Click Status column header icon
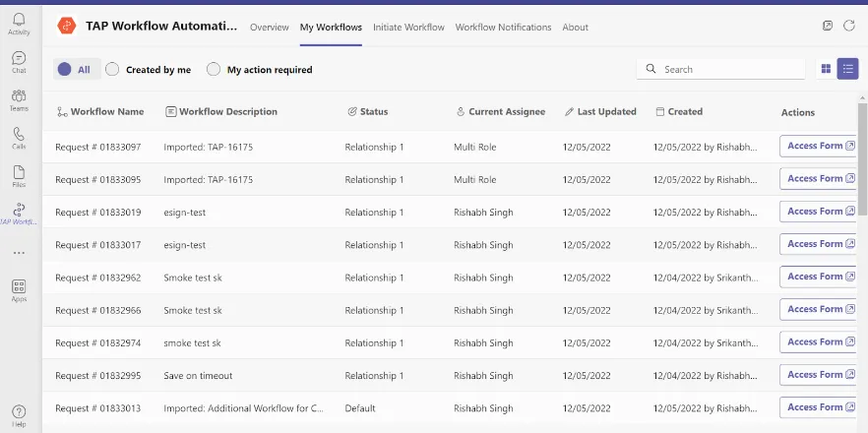Screen dimensions: 868x433 (x=351, y=111)
